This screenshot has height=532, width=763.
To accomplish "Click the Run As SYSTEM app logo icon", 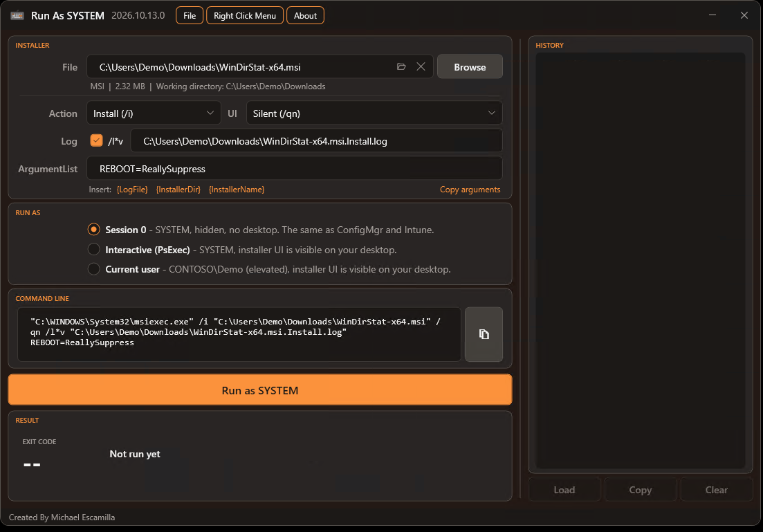I will (x=17, y=16).
